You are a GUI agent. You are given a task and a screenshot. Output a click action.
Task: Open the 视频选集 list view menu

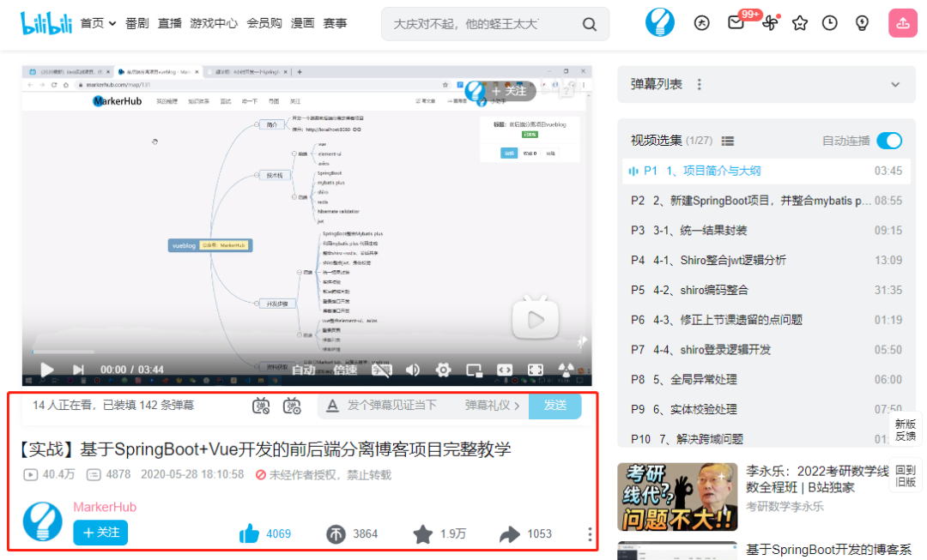(x=725, y=141)
